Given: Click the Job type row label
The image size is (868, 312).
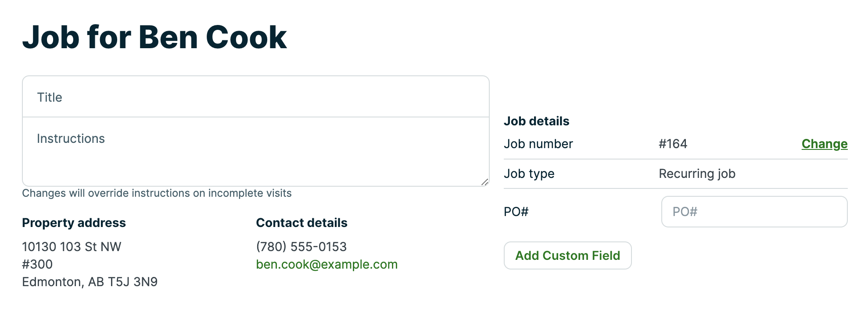Looking at the screenshot, I should 529,174.
